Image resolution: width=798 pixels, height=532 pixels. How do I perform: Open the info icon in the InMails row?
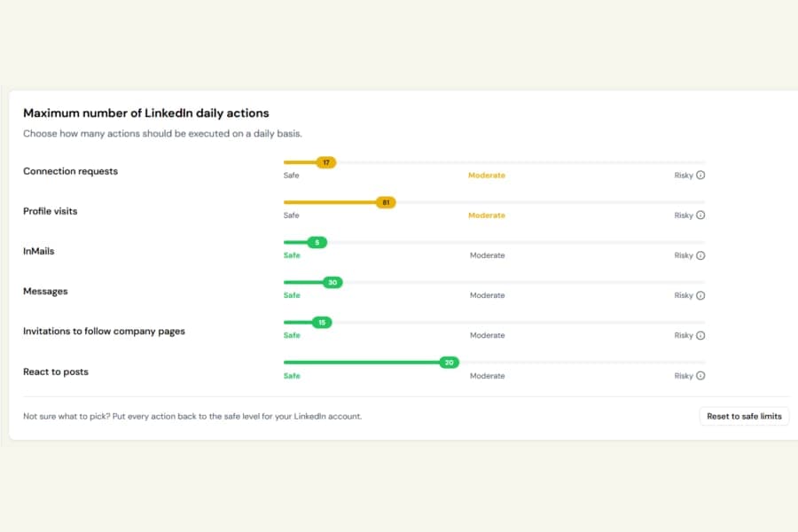pyautogui.click(x=700, y=255)
